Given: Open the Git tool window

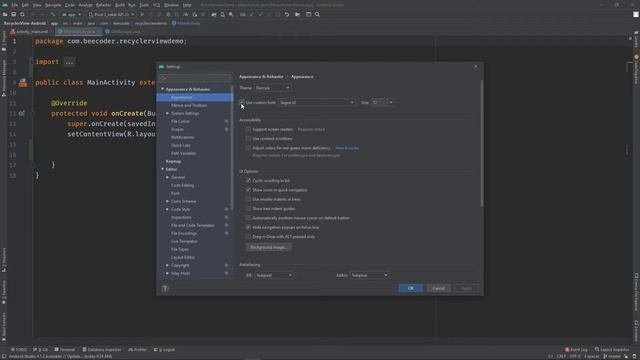Looking at the screenshot, I should [41, 349].
